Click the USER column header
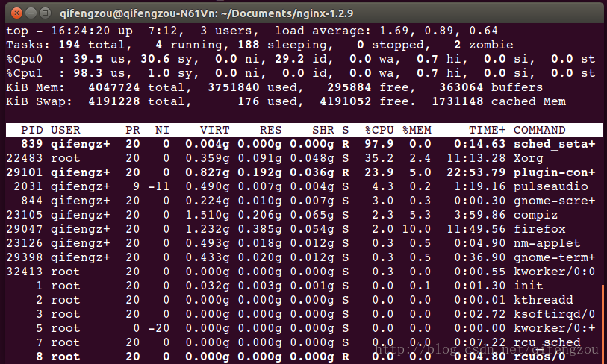 66,130
